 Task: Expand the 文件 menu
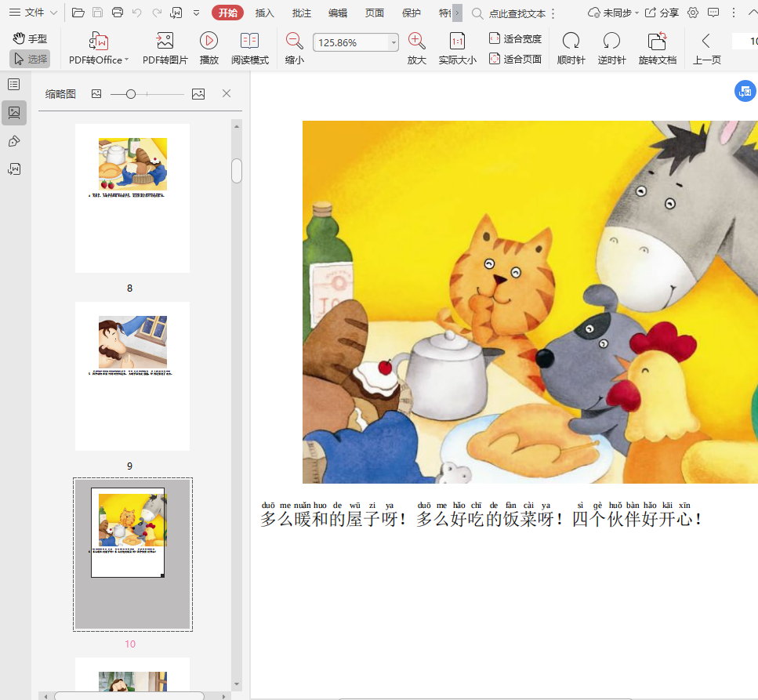click(x=33, y=13)
